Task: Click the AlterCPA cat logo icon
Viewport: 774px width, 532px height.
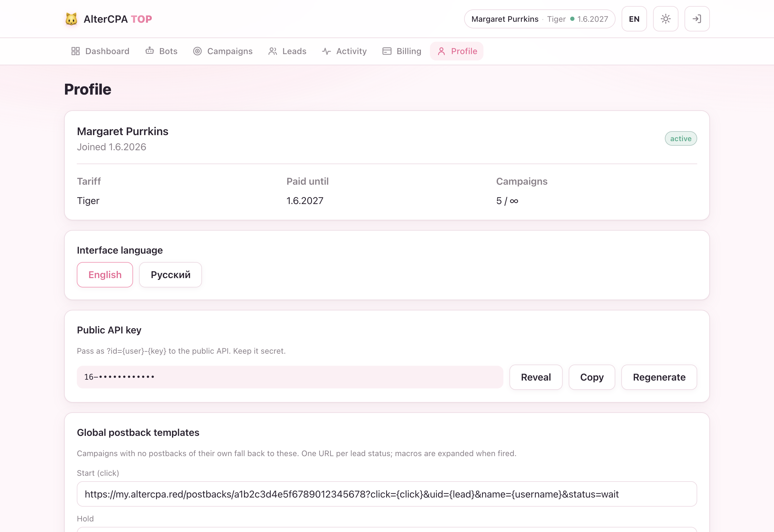Action: (71, 19)
